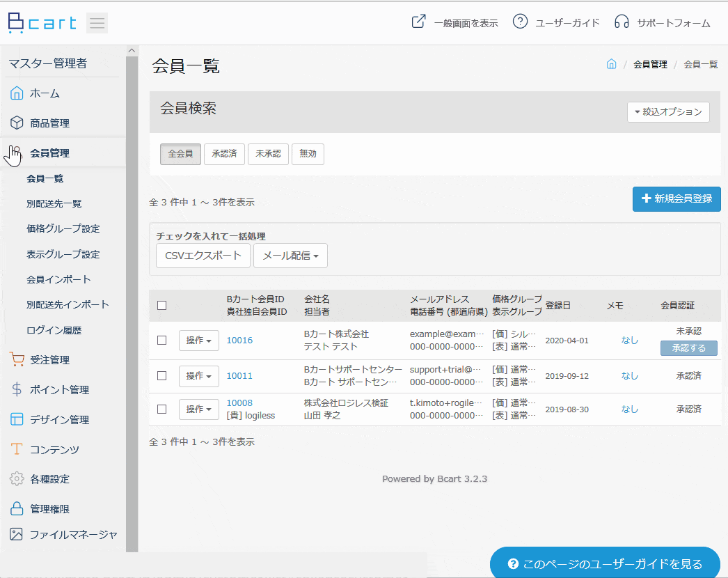This screenshot has height=578, width=728.
Task: Click the gear icon for 各種設定
Action: [17, 478]
